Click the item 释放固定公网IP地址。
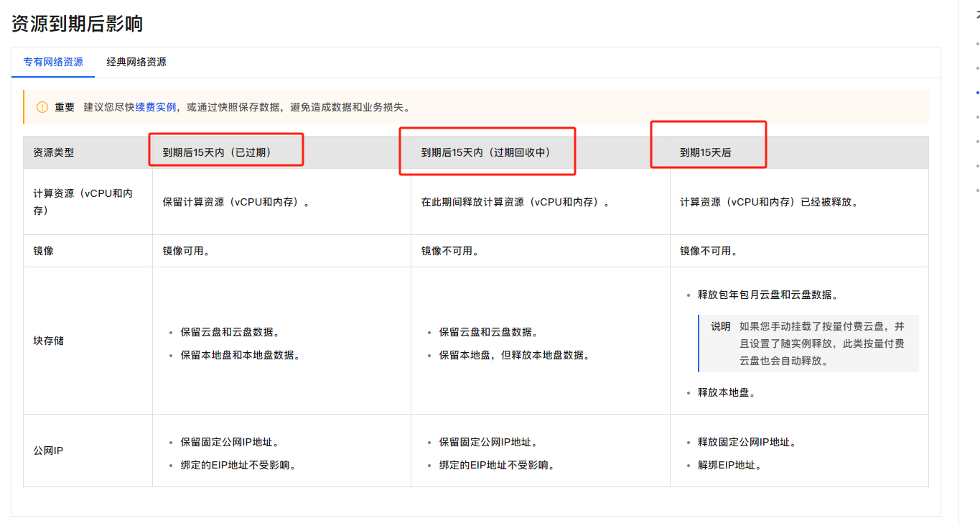980x526 pixels. (747, 443)
